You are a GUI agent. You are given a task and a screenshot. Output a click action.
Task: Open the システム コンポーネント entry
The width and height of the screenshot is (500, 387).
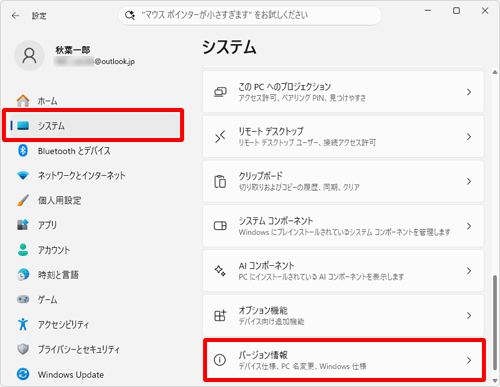[x=343, y=226]
